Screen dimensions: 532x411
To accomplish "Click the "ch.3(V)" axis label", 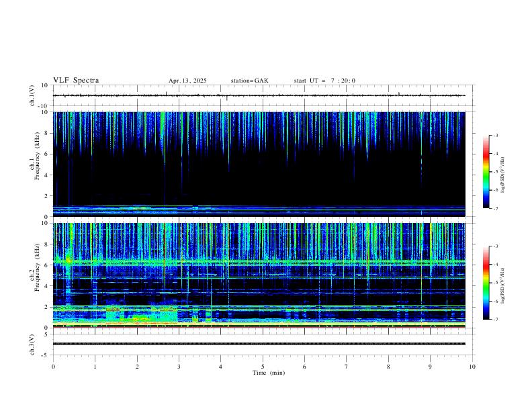I will [32, 345].
